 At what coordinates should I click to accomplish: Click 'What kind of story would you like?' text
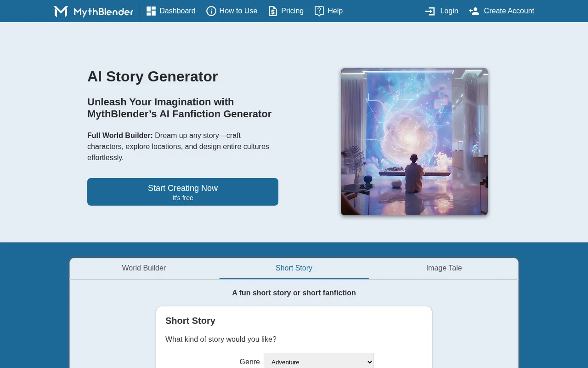(221, 339)
